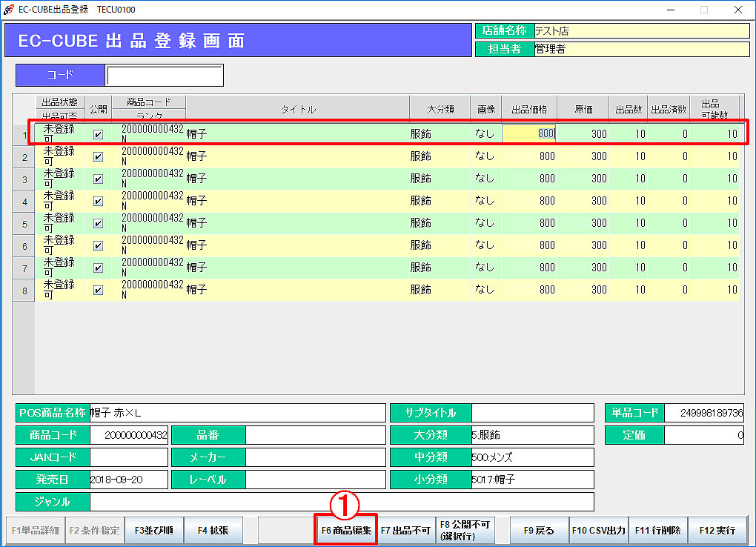Click the 出品価格 column header
756x547 pixels.
[529, 110]
